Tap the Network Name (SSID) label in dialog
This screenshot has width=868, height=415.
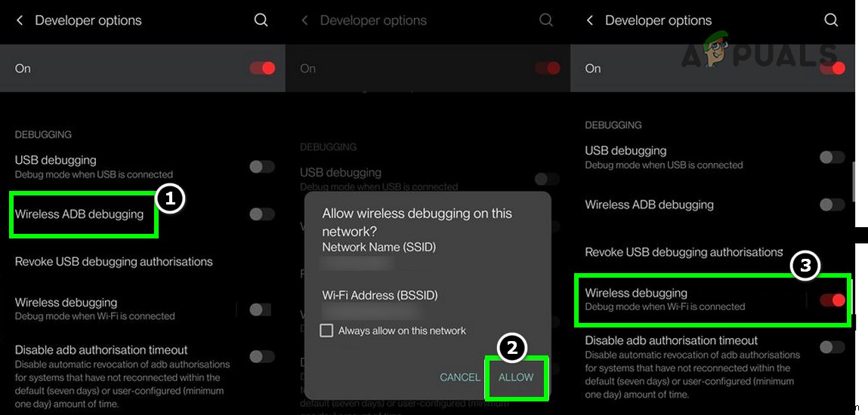[379, 247]
